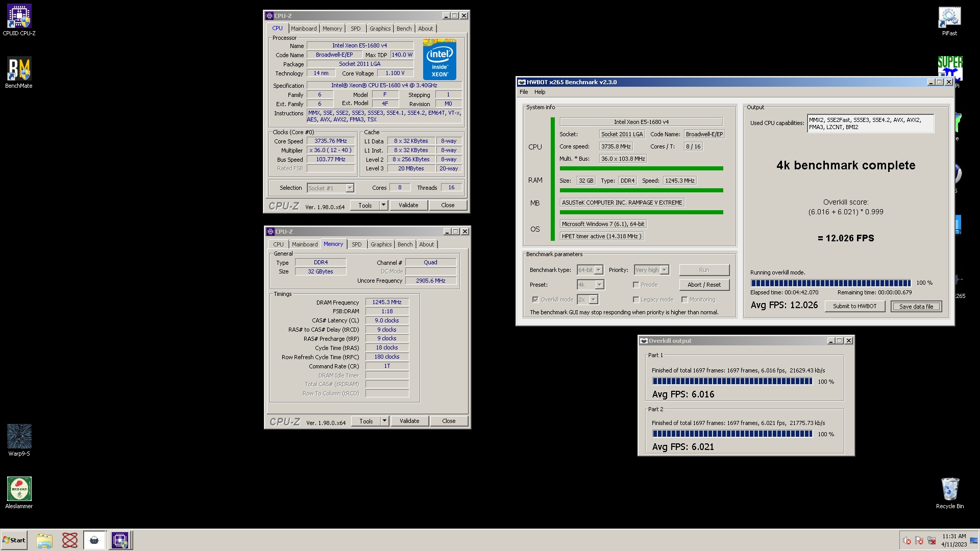Click Abort / Reset button
The width and height of the screenshot is (980, 551).
click(704, 285)
